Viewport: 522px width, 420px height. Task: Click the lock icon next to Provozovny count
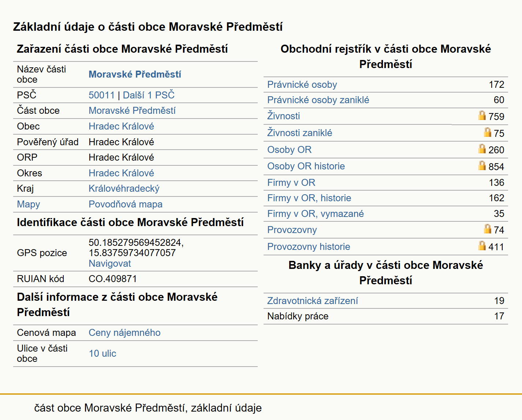[x=487, y=229]
